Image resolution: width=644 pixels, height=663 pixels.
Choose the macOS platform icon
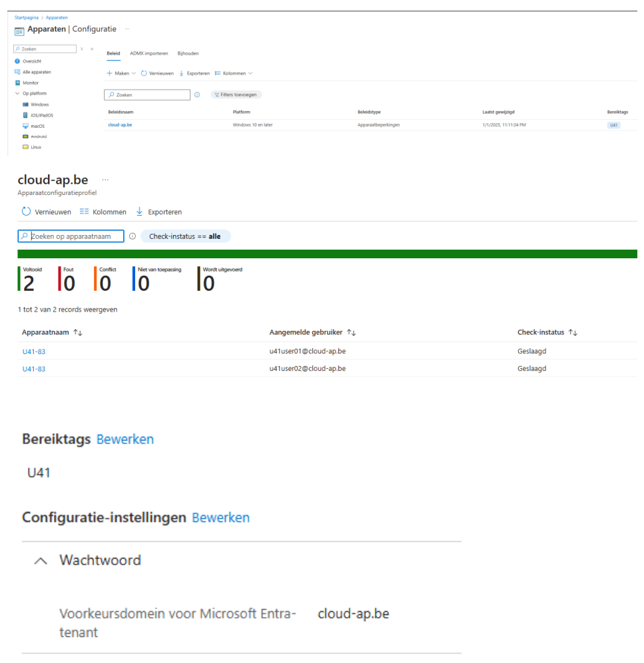coord(25,126)
